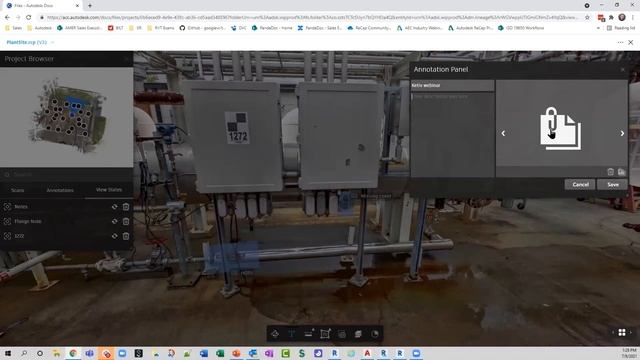
Task: Open the PlantSite.rcp version dropdown
Action: 53,42
